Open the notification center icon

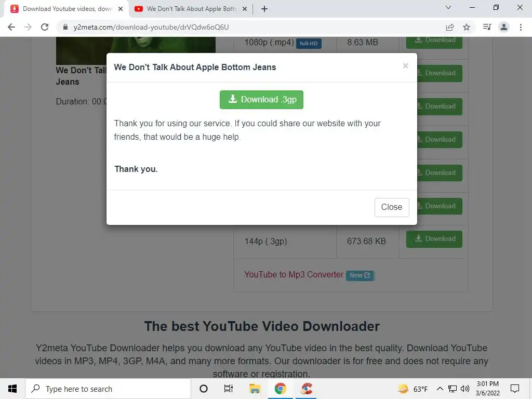pos(515,389)
